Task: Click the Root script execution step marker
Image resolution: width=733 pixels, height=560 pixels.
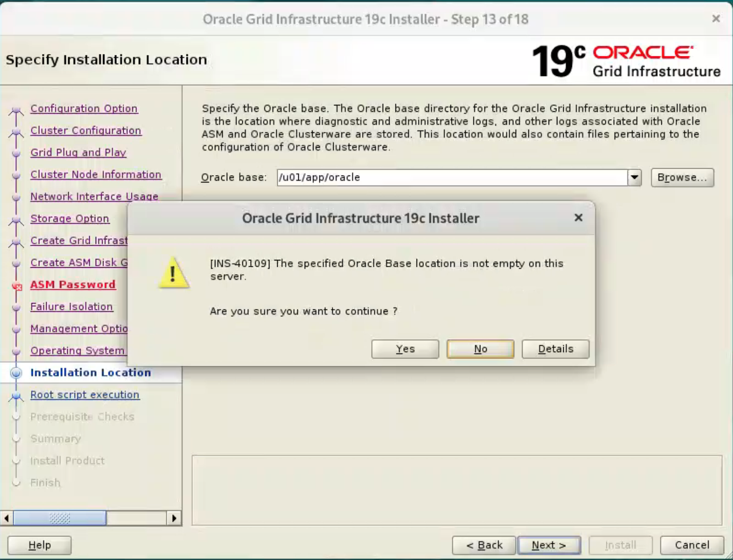Action: click(x=16, y=396)
